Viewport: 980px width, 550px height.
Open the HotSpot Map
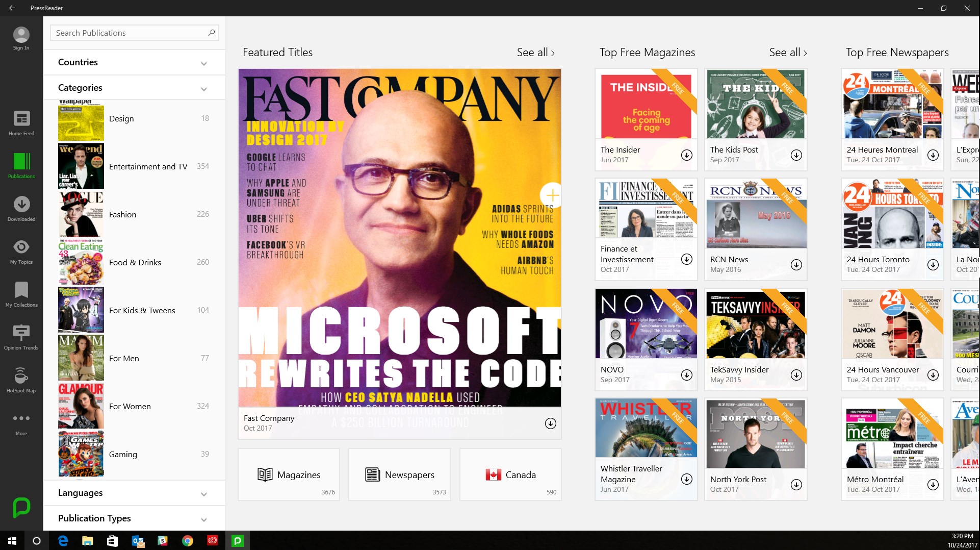point(21,379)
